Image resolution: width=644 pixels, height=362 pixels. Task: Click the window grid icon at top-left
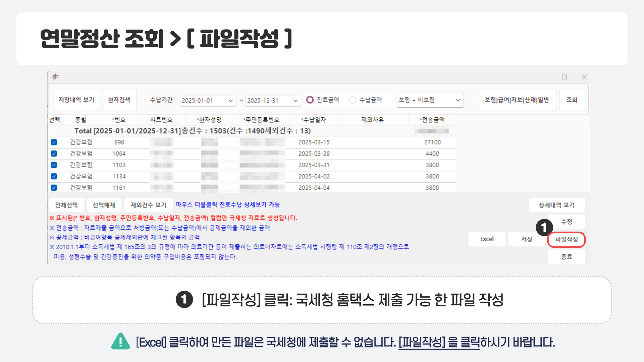coord(56,77)
